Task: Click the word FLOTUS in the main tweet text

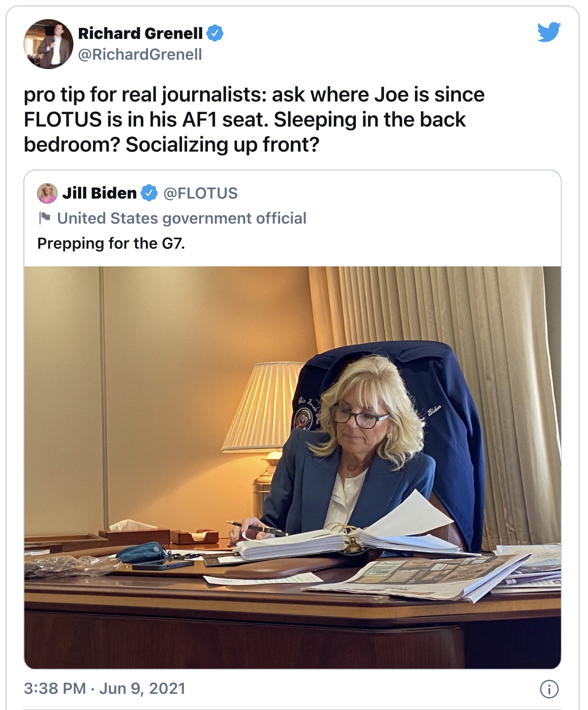Action: [x=63, y=120]
